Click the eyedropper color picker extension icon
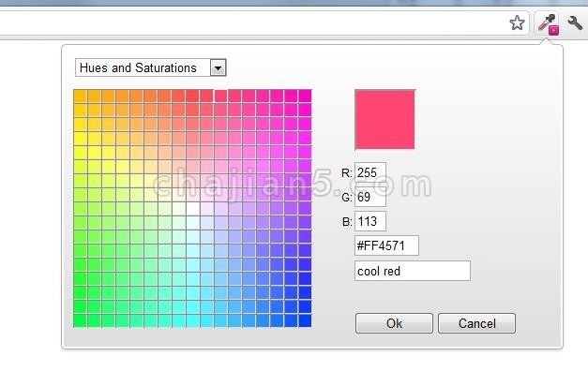This screenshot has height=371, width=588. coord(548,23)
